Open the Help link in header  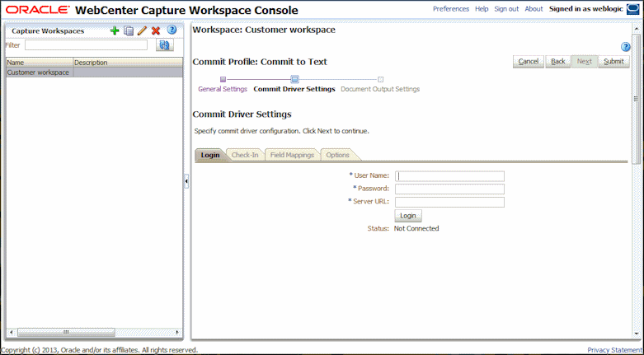click(x=482, y=8)
